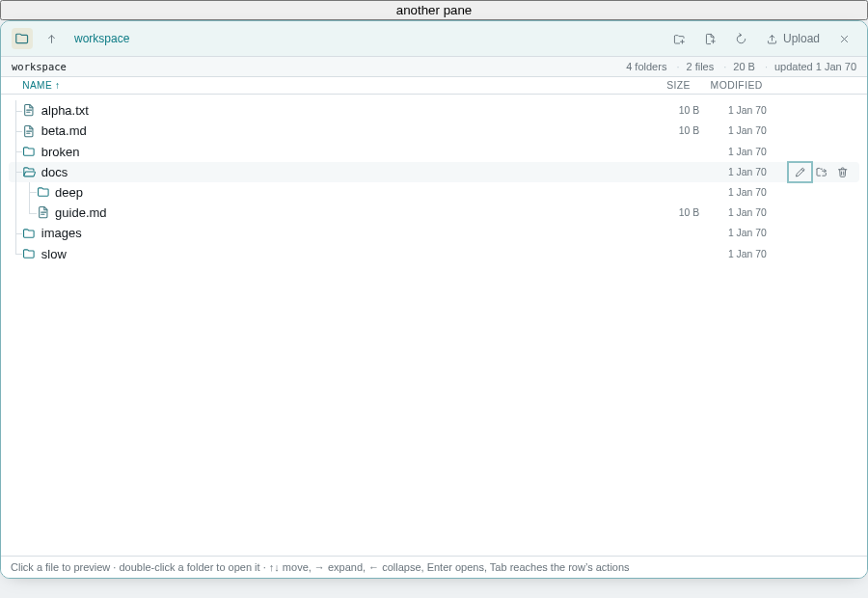The height and width of the screenshot is (598, 868).
Task: Refresh the workspace listing
Action: 742,39
